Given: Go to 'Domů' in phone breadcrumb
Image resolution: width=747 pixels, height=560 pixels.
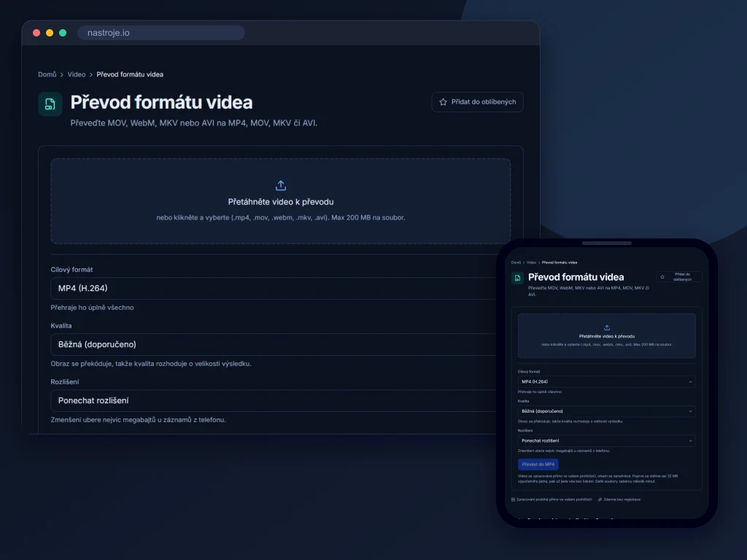Looking at the screenshot, I should (516, 262).
